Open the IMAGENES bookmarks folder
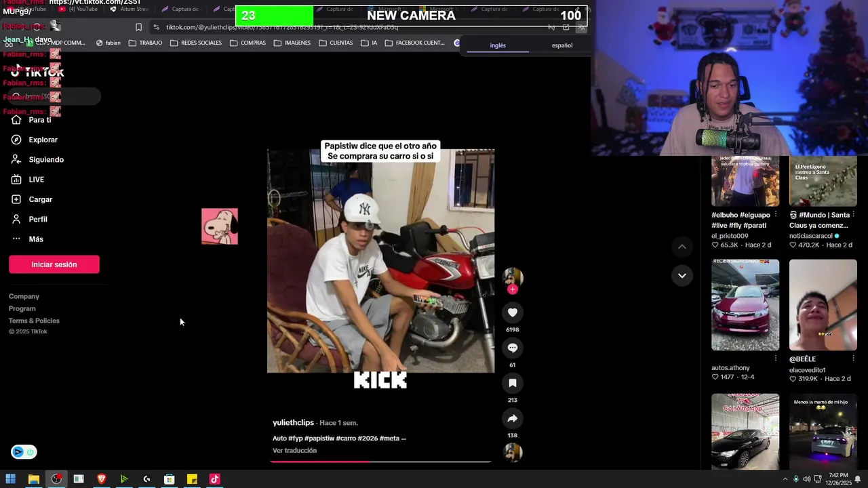Image resolution: width=868 pixels, height=488 pixels. (292, 43)
